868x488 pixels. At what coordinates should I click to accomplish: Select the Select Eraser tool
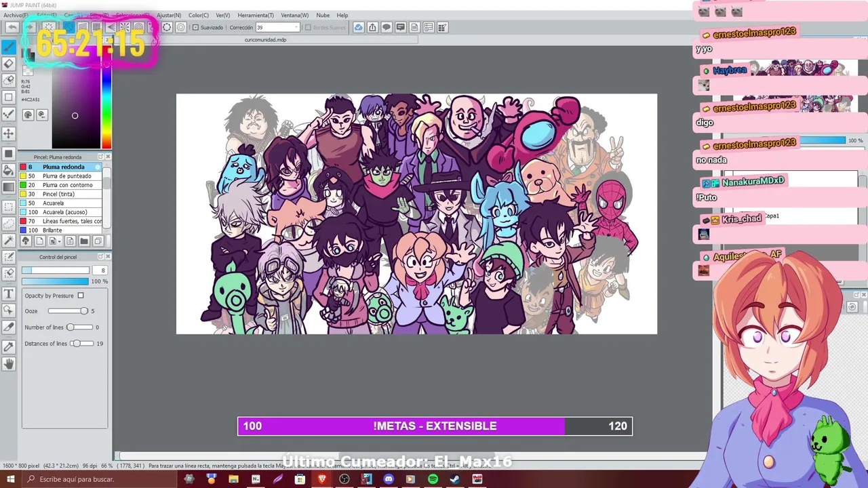pos(9,273)
